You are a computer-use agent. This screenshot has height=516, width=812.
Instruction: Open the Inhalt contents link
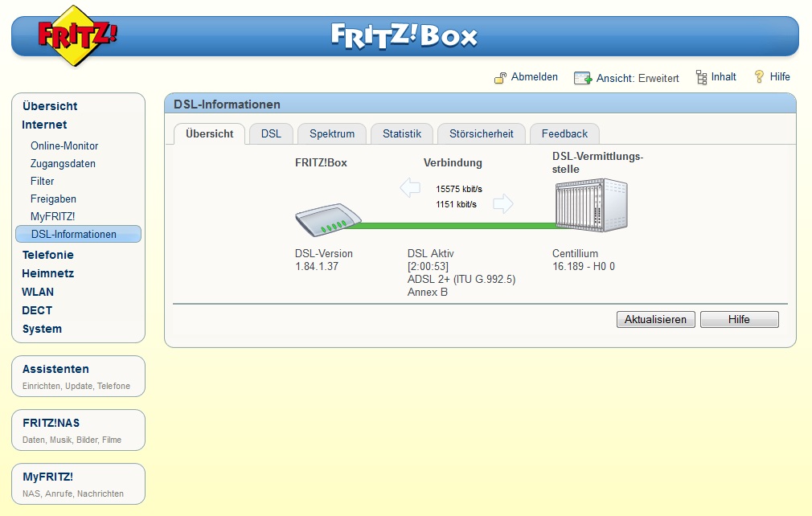(x=724, y=76)
